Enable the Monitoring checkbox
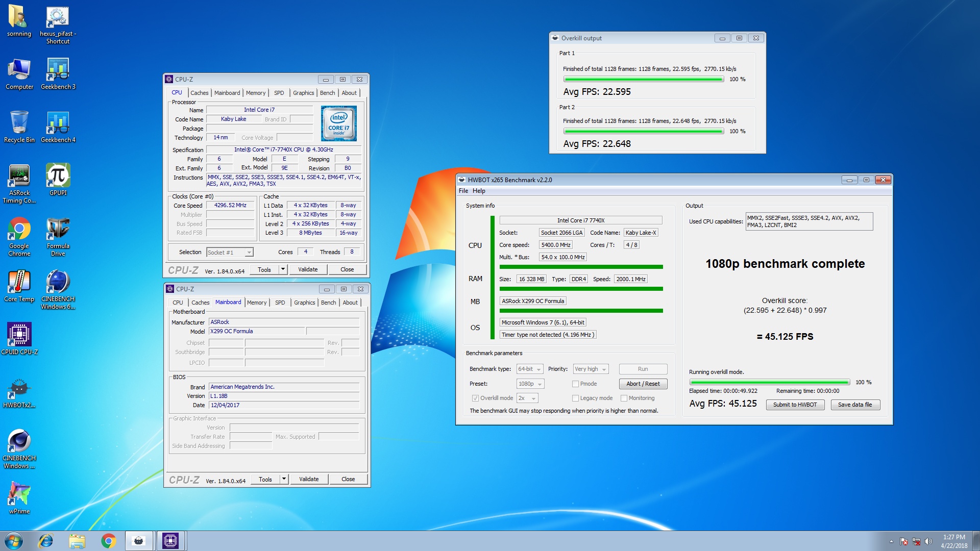The image size is (980, 551). (x=624, y=398)
